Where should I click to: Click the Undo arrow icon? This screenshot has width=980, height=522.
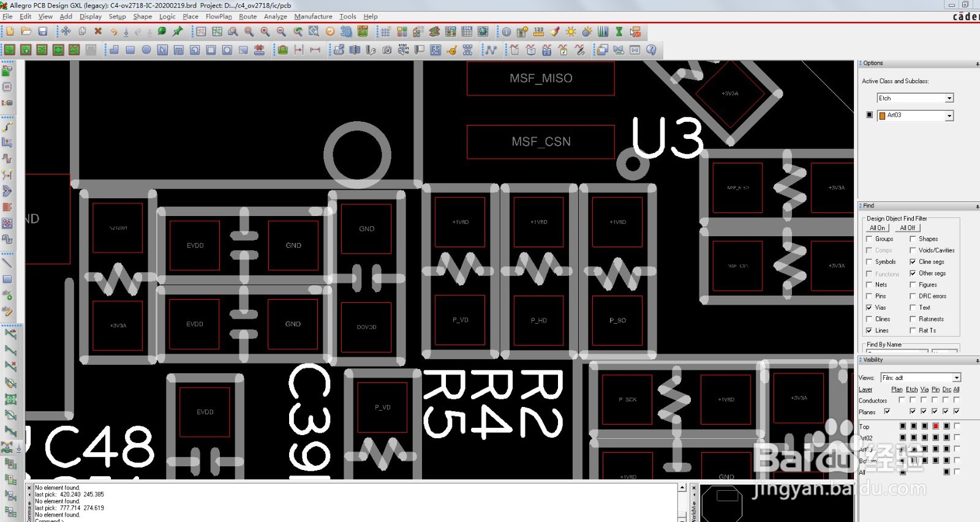click(x=114, y=31)
